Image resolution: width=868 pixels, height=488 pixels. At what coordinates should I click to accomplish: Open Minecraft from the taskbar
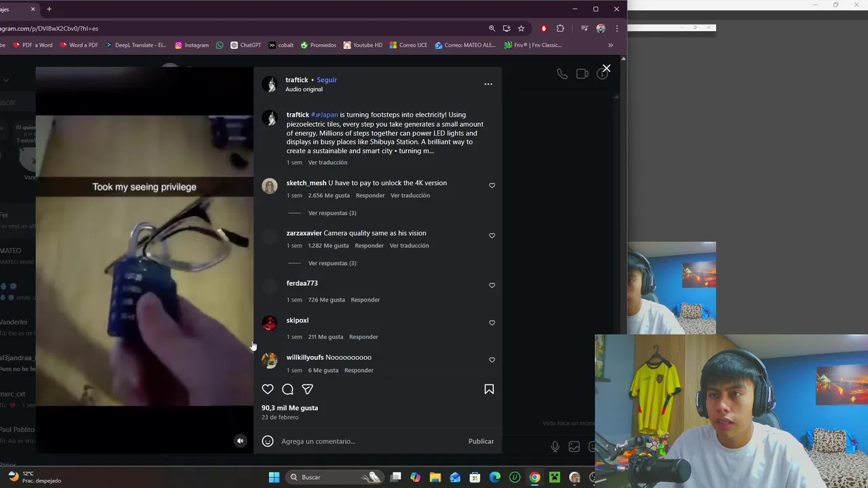555,477
